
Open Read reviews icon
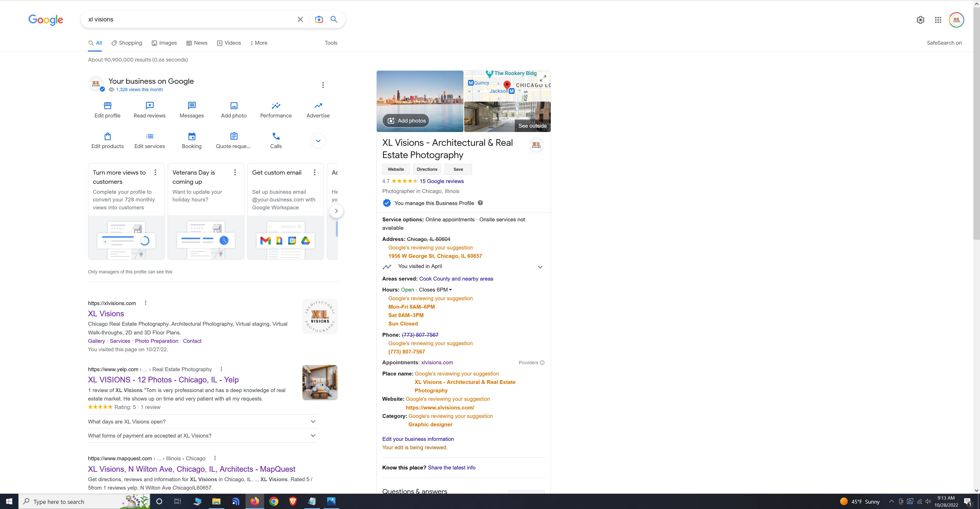coord(150,106)
